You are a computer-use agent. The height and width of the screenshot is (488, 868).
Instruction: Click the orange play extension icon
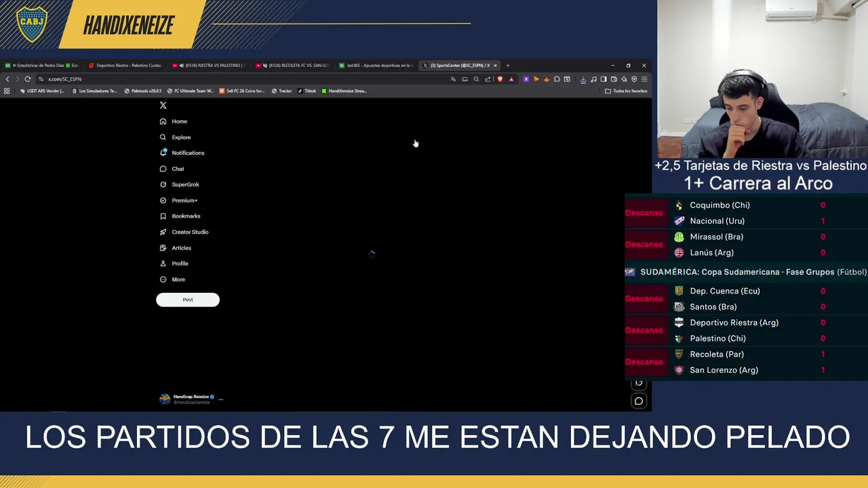point(536,79)
